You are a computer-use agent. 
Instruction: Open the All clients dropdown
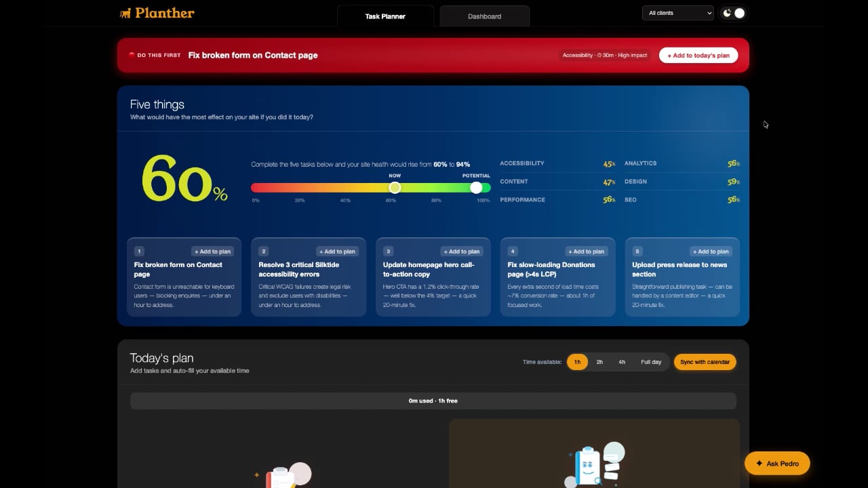tap(677, 13)
